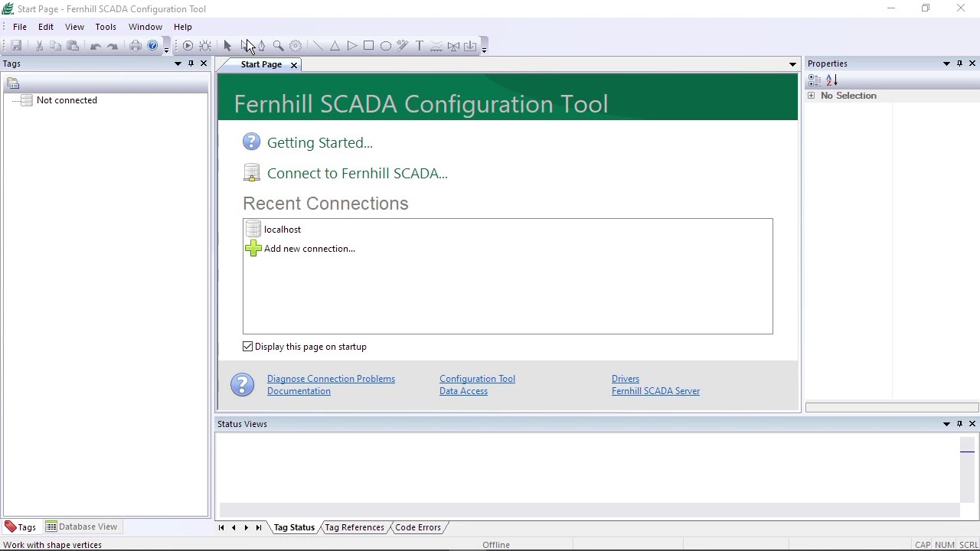Click the Paste clipboard icon
The height and width of the screenshot is (551, 980).
tap(73, 46)
